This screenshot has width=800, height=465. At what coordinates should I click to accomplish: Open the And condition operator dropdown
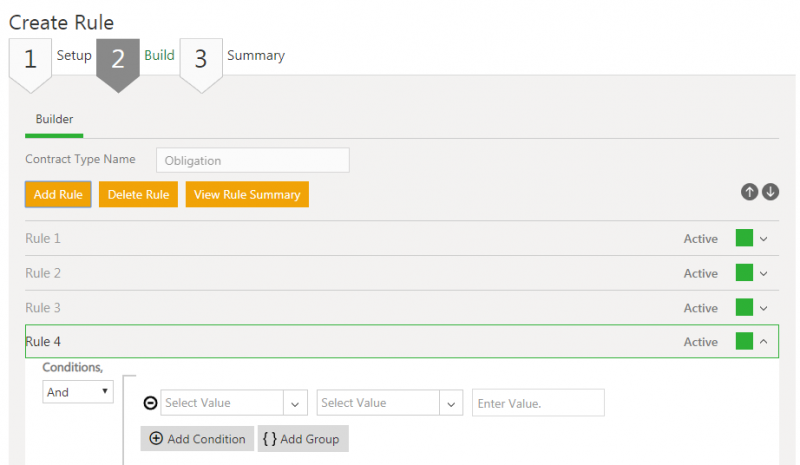(78, 392)
